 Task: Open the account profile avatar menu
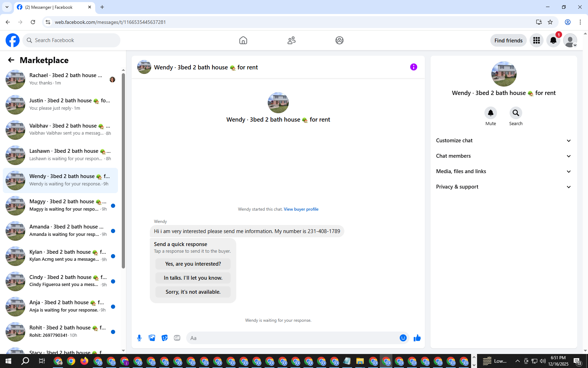pyautogui.click(x=570, y=40)
